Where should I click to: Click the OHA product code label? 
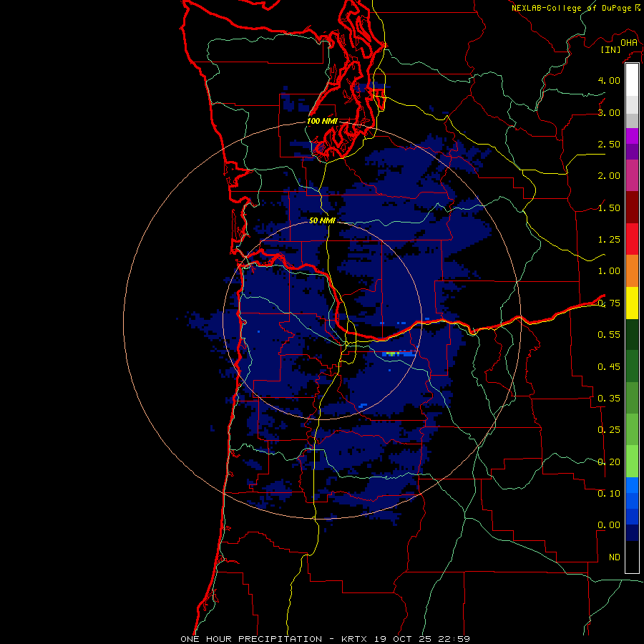tap(629, 43)
